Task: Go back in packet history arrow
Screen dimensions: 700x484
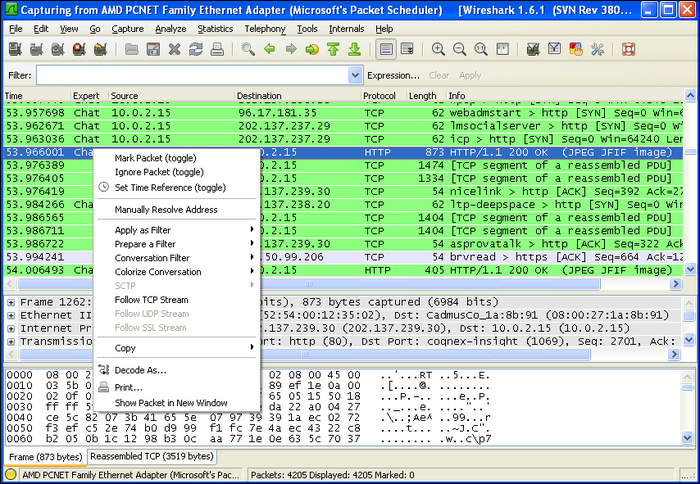Action: [269, 49]
